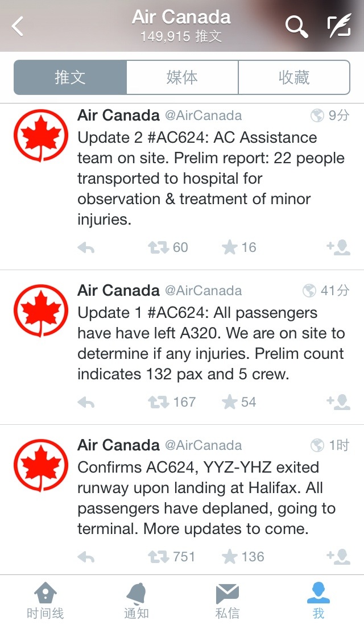The image size is (364, 625).
Task: Compose a new tweet with quill icon
Action: coord(339,26)
